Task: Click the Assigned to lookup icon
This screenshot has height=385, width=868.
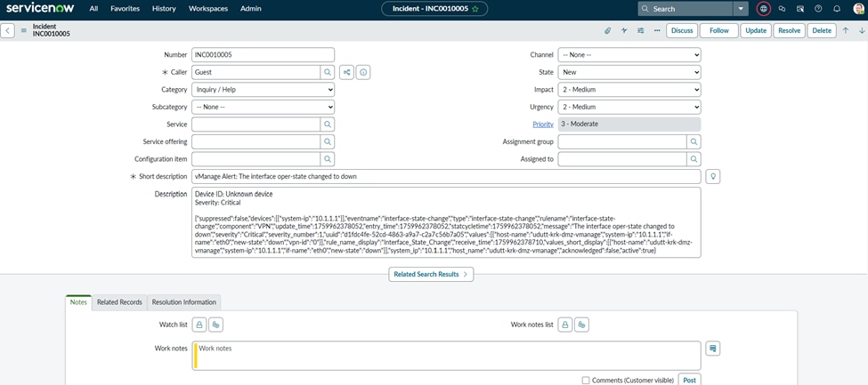Action: click(694, 159)
